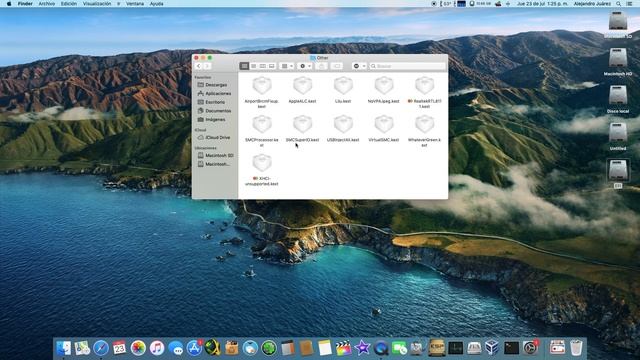Go back in Finder history
The width and height of the screenshot is (640, 360).
[x=198, y=66]
